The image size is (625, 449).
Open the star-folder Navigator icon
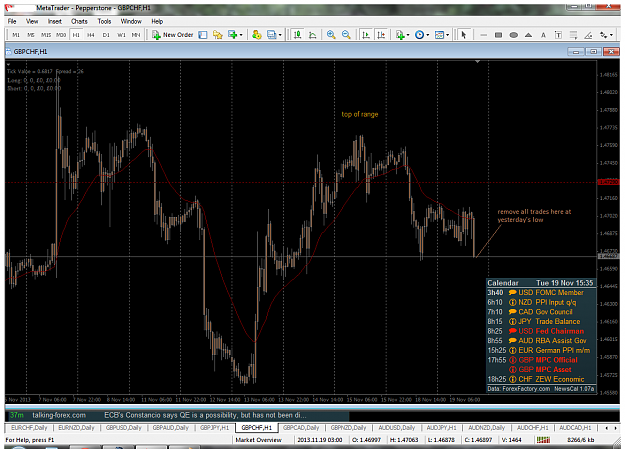[217, 35]
